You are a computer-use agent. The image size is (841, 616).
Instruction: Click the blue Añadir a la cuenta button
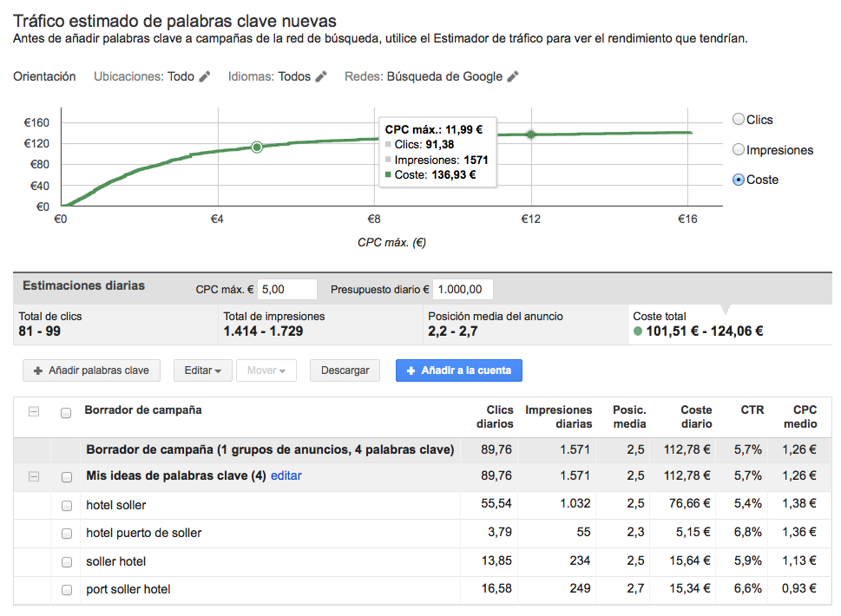458,370
